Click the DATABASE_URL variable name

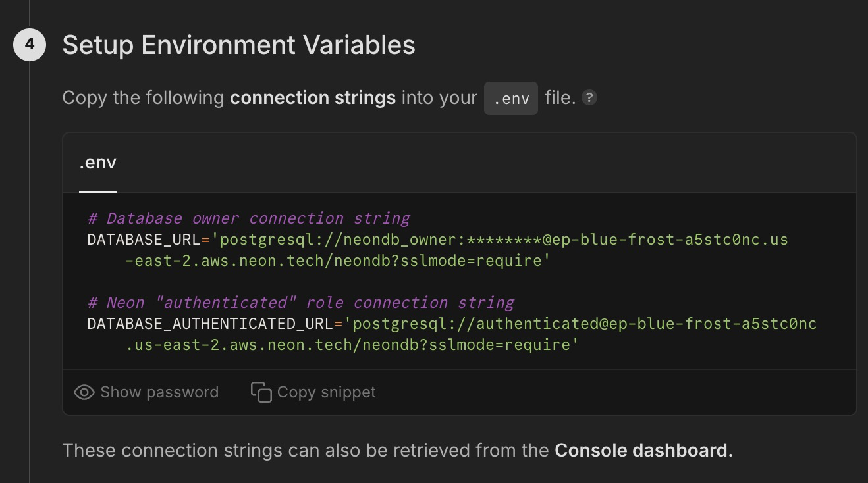(x=144, y=240)
